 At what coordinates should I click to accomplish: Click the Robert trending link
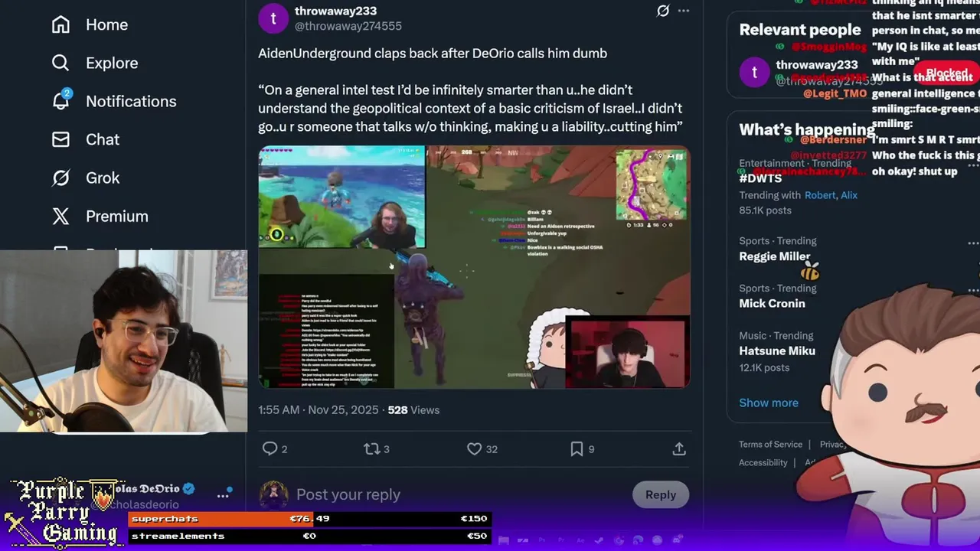point(820,195)
